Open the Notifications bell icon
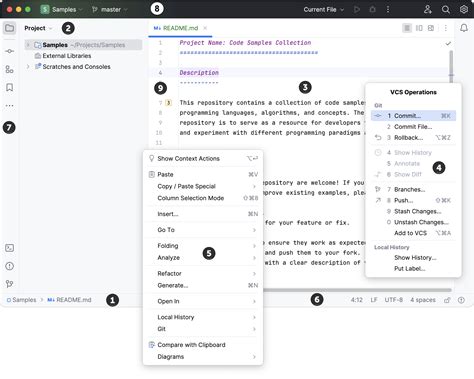 [x=464, y=28]
